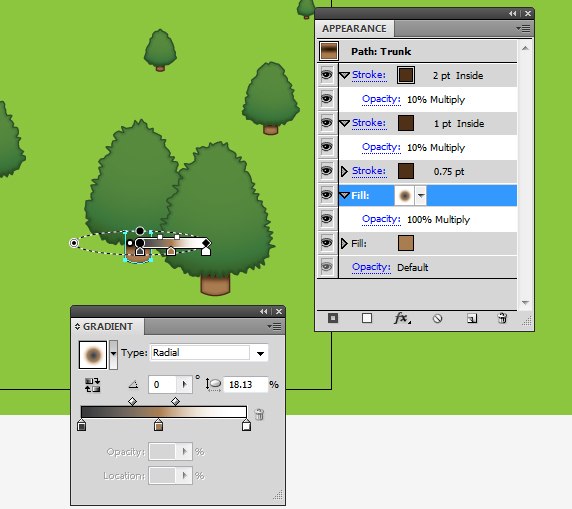Select the brown middle gradient stop

(x=158, y=425)
